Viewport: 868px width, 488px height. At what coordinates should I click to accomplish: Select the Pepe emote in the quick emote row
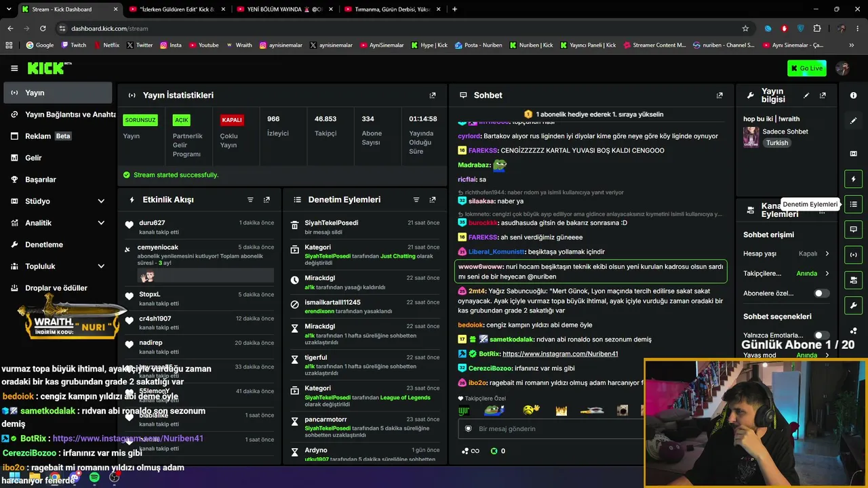pyautogui.click(x=494, y=410)
